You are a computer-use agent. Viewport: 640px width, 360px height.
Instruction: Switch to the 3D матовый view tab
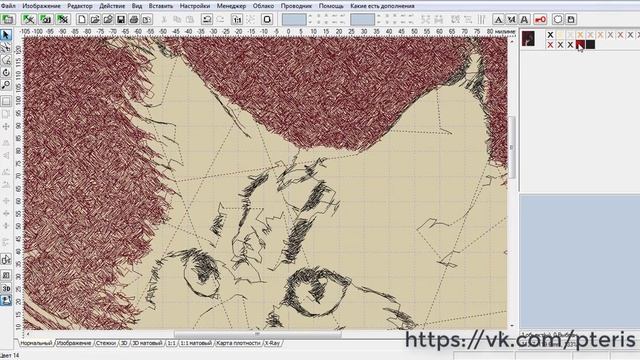click(147, 343)
